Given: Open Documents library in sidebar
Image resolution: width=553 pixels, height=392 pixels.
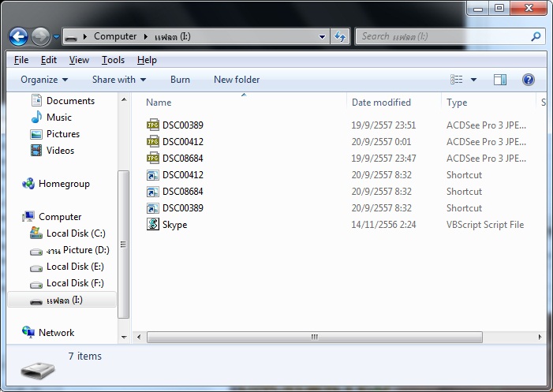Looking at the screenshot, I should click(x=63, y=101).
